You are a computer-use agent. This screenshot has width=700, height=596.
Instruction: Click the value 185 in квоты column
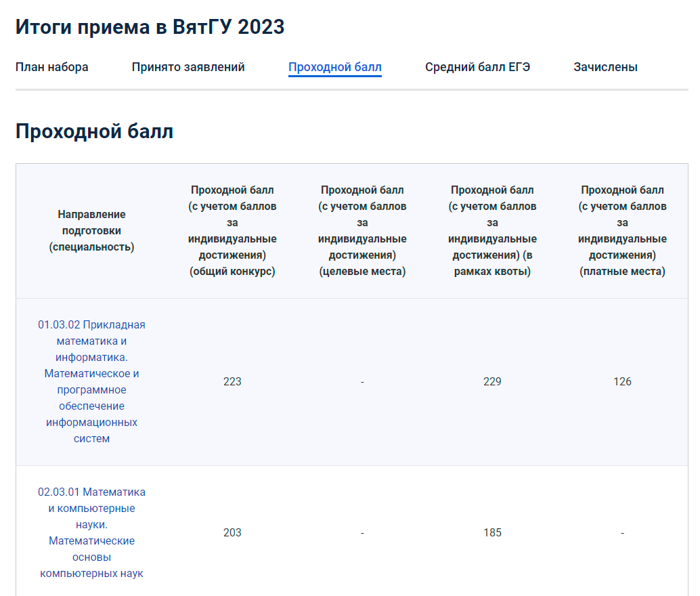(x=492, y=532)
